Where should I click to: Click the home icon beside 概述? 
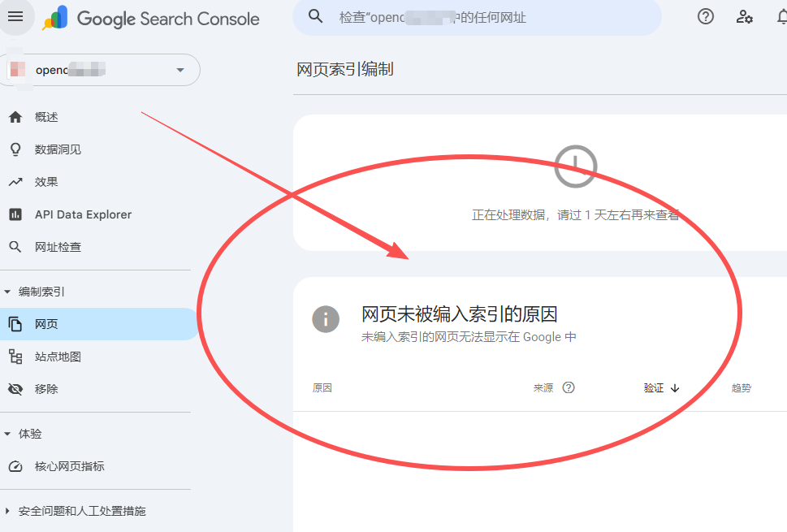coord(15,117)
